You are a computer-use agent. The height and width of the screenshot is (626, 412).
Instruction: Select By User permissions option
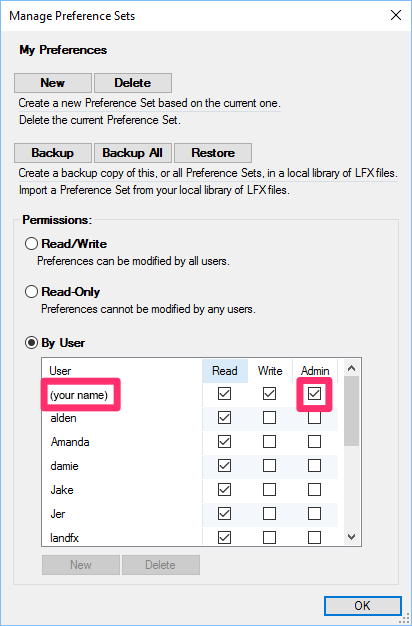tap(32, 343)
